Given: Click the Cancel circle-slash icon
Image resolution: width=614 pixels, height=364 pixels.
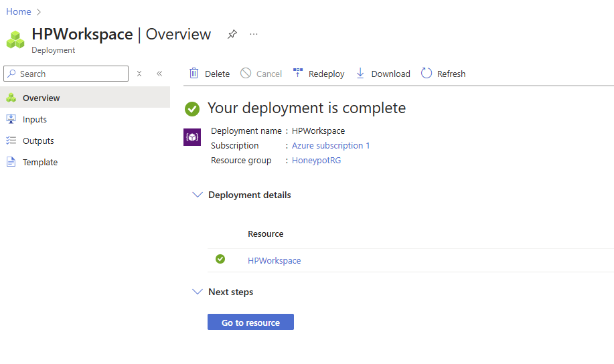Looking at the screenshot, I should (x=246, y=73).
